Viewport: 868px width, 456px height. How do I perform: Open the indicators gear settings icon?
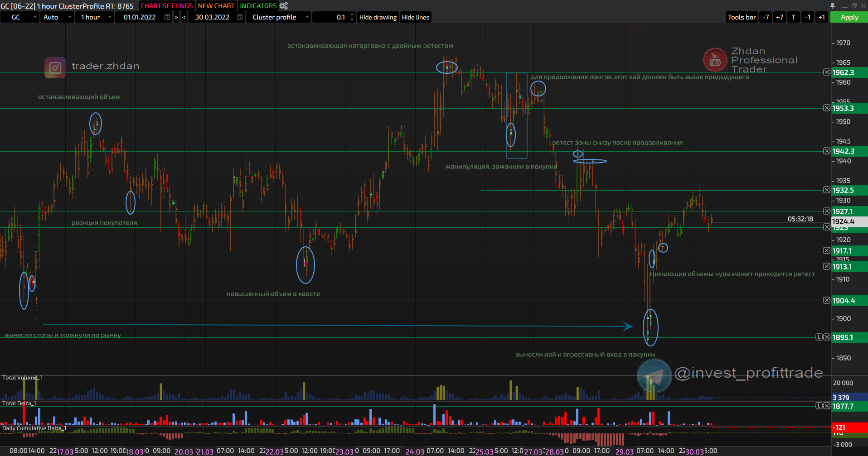[284, 6]
